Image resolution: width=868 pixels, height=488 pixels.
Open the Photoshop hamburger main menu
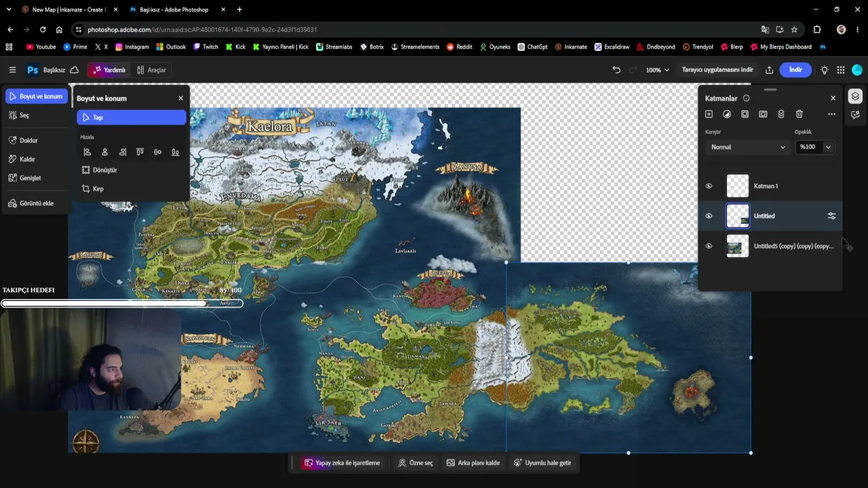coord(12,70)
